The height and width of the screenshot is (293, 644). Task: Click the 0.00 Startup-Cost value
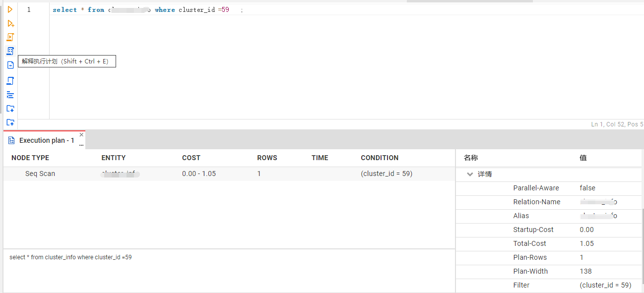(x=586, y=230)
